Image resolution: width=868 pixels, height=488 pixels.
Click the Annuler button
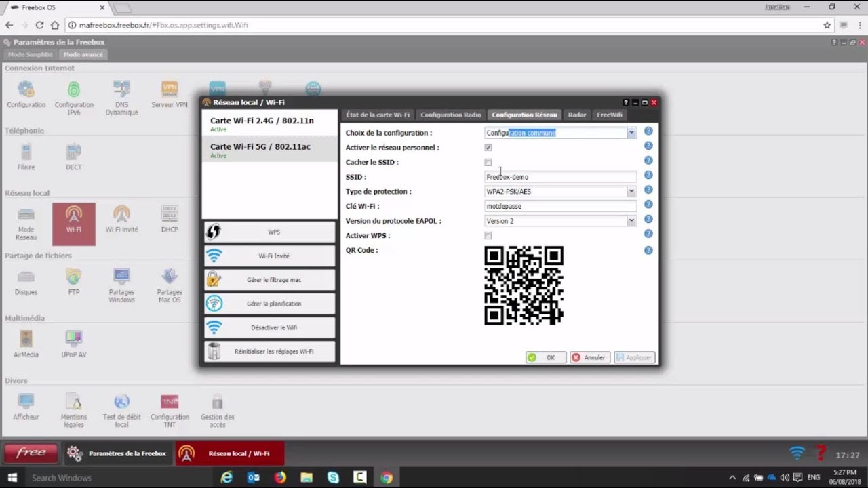(590, 357)
